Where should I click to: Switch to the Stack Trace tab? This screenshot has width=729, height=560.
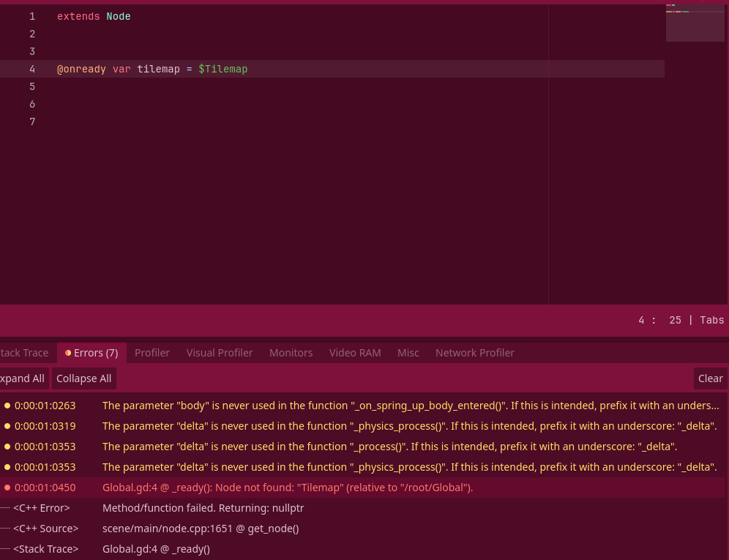click(24, 353)
